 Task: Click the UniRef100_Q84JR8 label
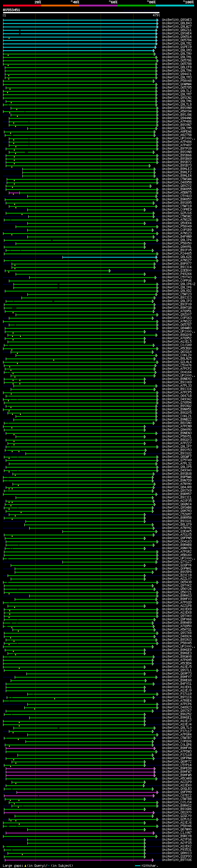click(177, 487)
